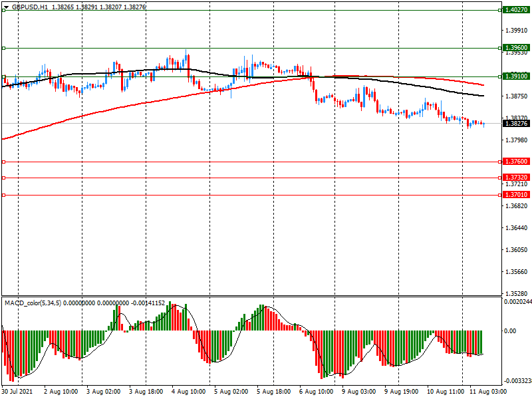The image size is (532, 399).
Task: Click the 9 Aug 03:00 time label
Action: pyautogui.click(x=359, y=391)
